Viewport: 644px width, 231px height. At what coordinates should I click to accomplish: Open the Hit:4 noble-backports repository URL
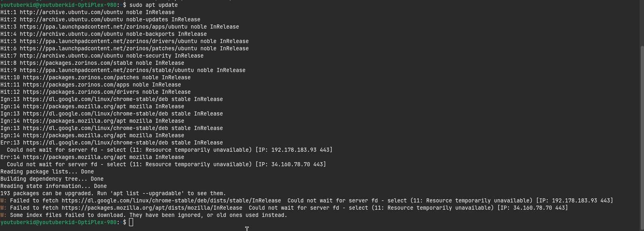pos(71,34)
